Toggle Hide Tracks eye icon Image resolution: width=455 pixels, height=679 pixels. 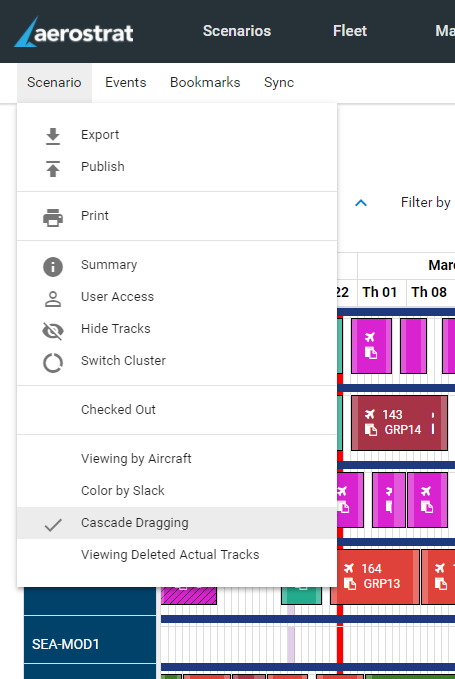click(53, 331)
